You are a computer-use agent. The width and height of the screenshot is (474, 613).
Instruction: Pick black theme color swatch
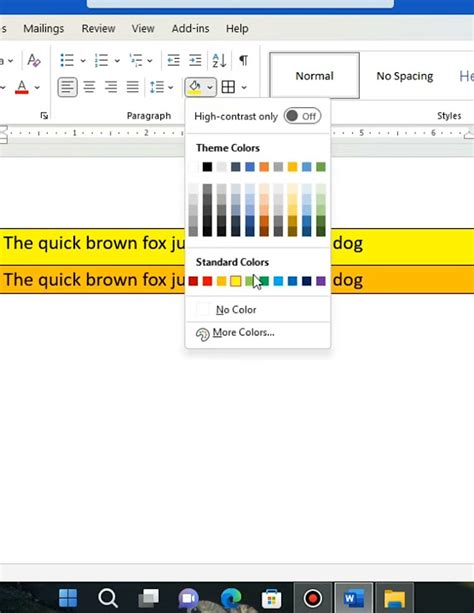click(x=207, y=167)
